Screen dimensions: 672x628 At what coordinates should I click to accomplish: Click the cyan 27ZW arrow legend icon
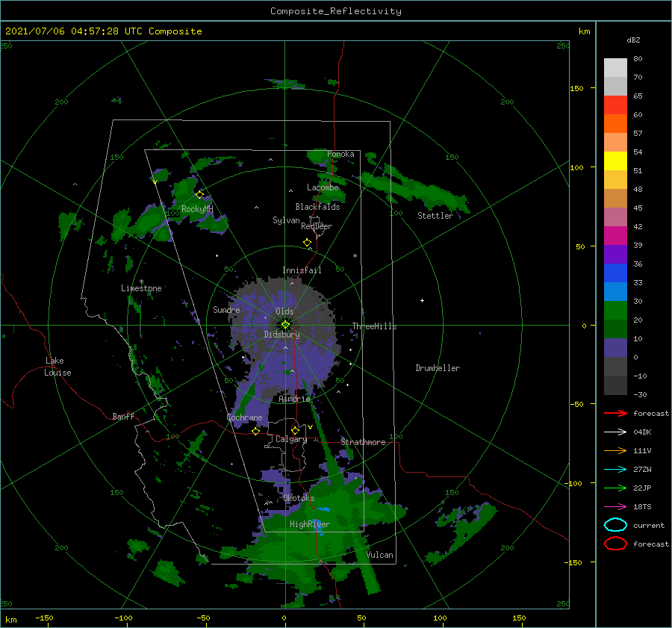pyautogui.click(x=615, y=470)
